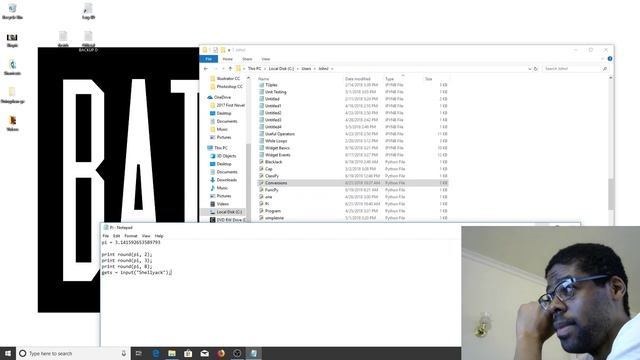Select the While Loops notebook file

(x=276, y=141)
